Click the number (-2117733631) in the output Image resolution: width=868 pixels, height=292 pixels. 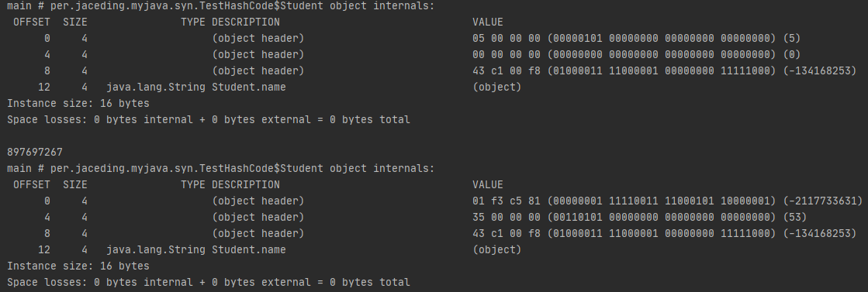coord(822,201)
